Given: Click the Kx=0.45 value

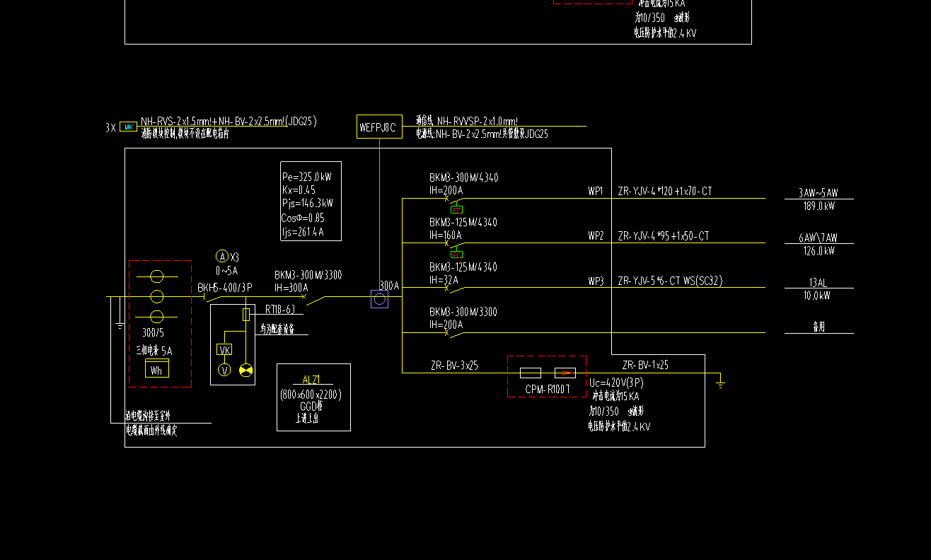Looking at the screenshot, I should (x=299, y=189).
